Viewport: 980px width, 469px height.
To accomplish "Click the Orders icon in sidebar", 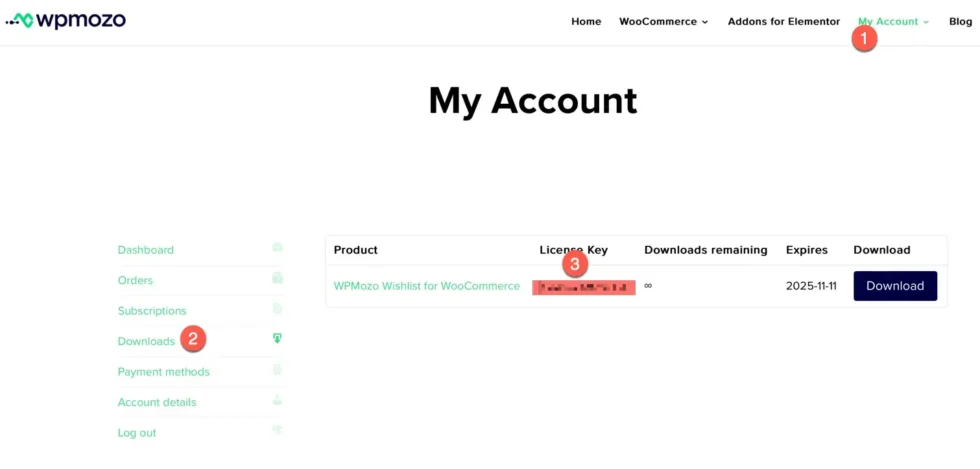I will pos(277,278).
